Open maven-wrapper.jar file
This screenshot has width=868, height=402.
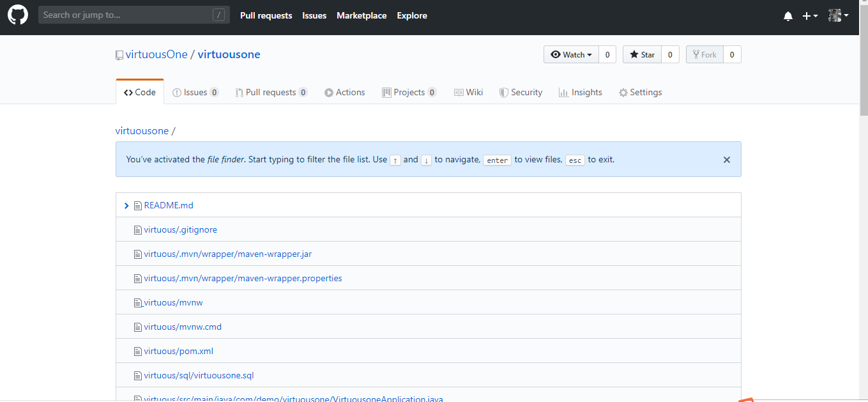click(228, 254)
